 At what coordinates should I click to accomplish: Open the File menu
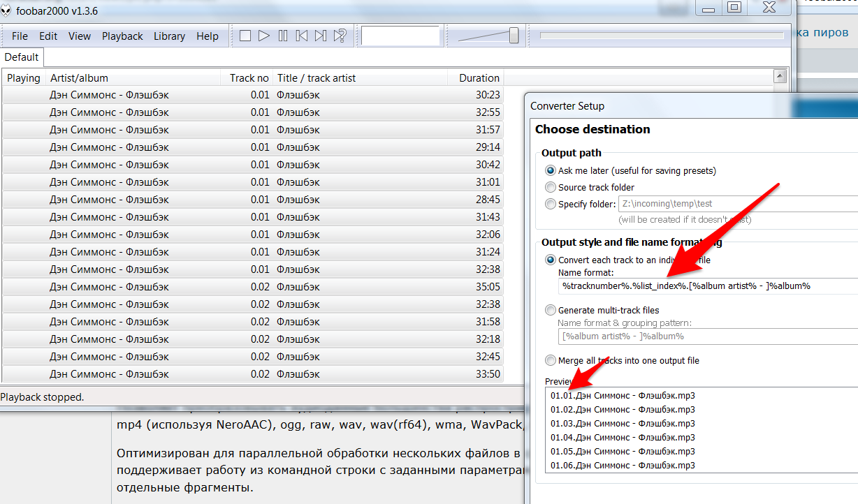click(20, 36)
